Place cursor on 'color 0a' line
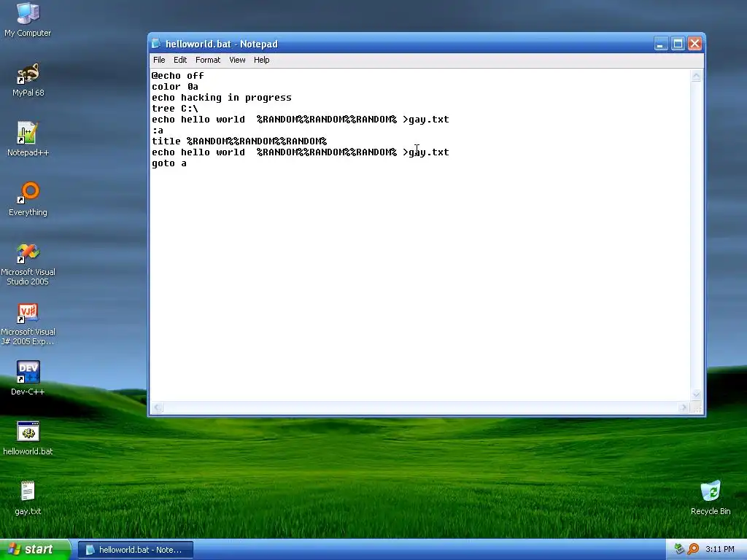This screenshot has height=560, width=747. tap(175, 87)
